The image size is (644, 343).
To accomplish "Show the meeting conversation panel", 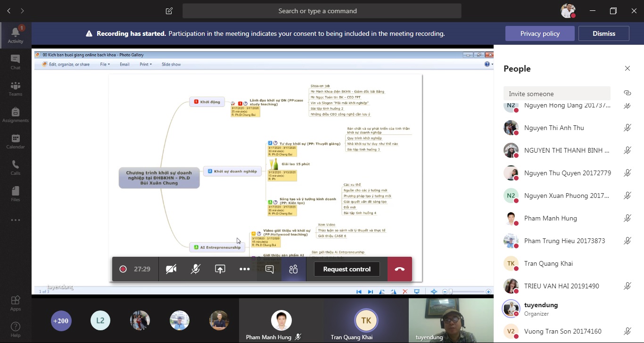I will coord(269,269).
